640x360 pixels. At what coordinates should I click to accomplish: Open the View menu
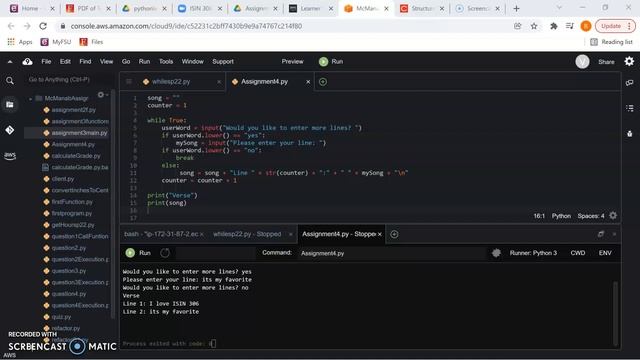[106, 62]
